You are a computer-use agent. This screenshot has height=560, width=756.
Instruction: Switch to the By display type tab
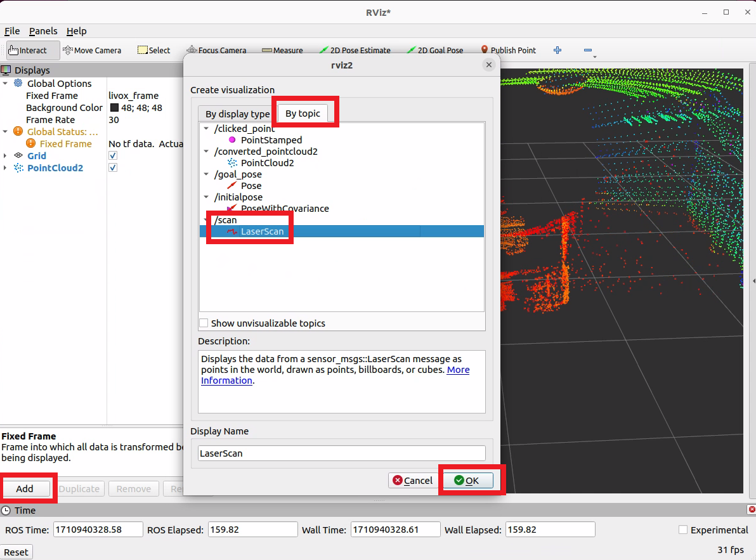(236, 114)
